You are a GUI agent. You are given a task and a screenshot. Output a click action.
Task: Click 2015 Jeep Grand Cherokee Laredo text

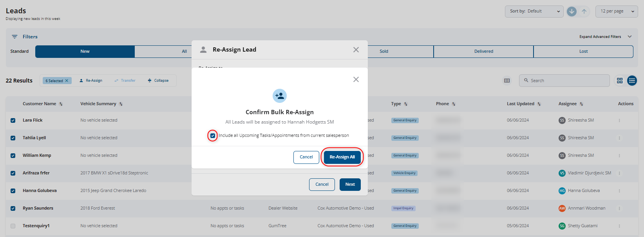[x=113, y=190]
